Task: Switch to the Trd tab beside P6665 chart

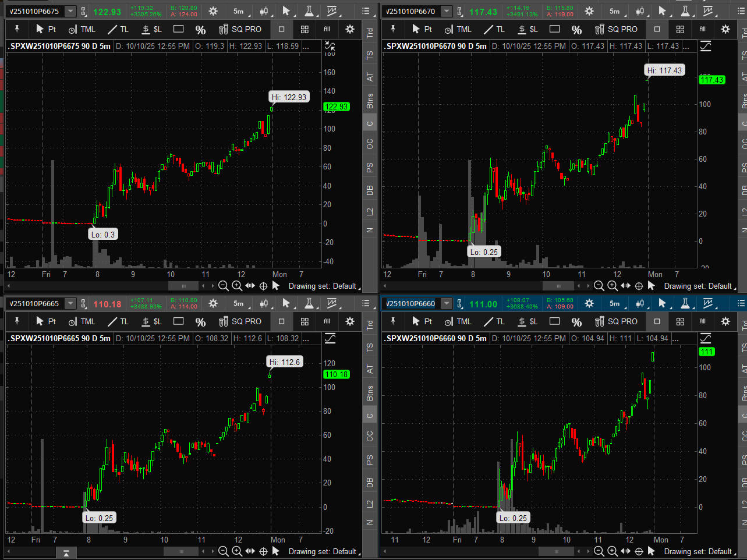Action: click(x=370, y=325)
